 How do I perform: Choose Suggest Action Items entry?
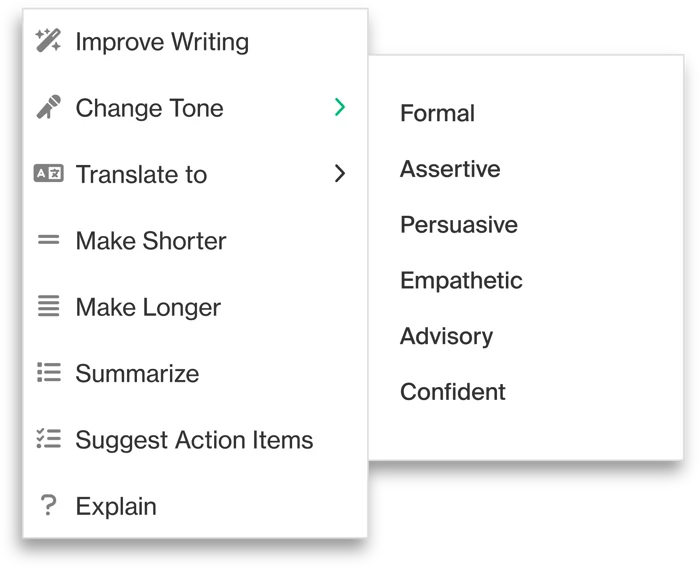(x=195, y=439)
